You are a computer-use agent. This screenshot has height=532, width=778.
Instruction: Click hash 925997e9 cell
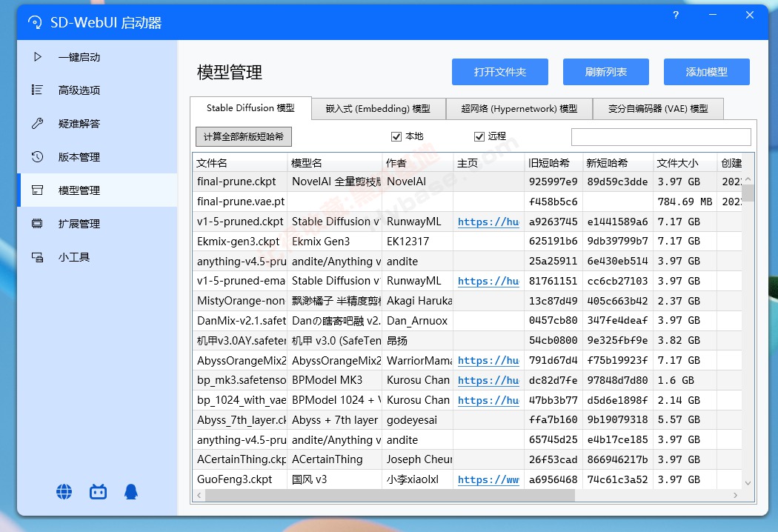(x=553, y=182)
